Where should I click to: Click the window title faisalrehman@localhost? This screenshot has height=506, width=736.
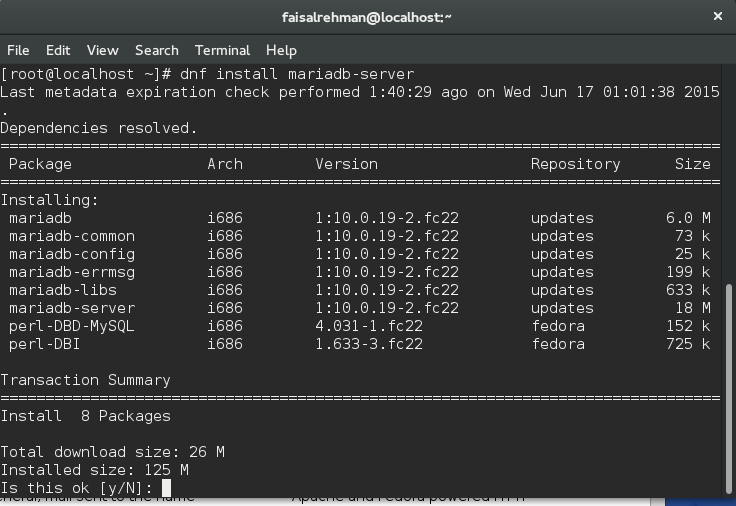(x=367, y=17)
